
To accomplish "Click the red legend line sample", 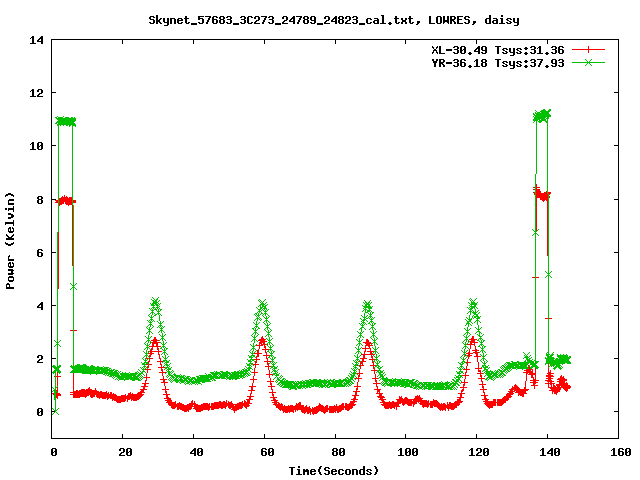I will tap(588, 50).
